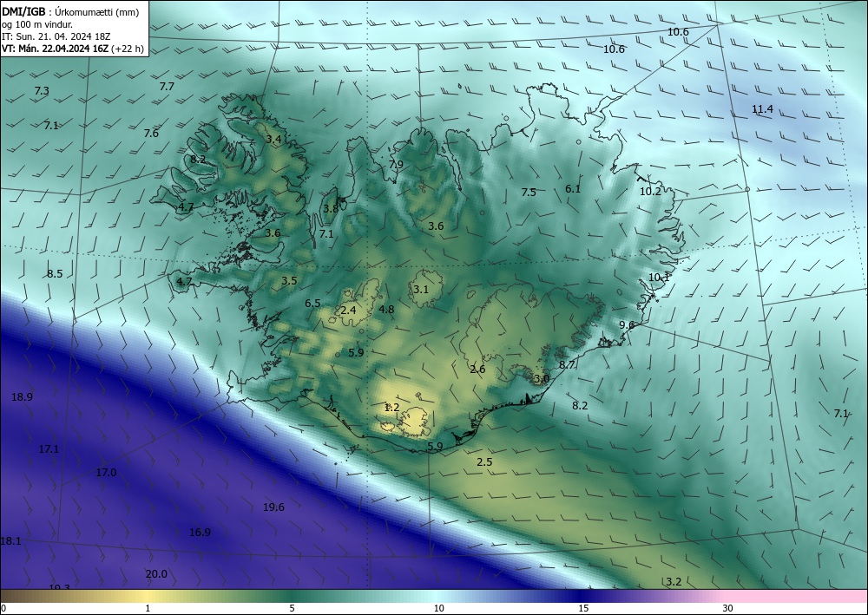The width and height of the screenshot is (868, 615).
Task: Click the color scale tick label 0
Action: [x=3, y=609]
